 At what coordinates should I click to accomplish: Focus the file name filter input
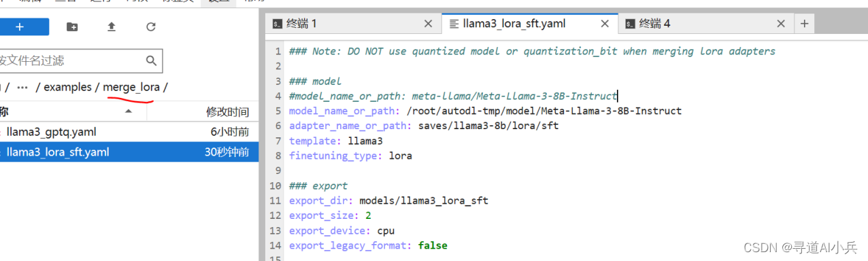coord(80,60)
